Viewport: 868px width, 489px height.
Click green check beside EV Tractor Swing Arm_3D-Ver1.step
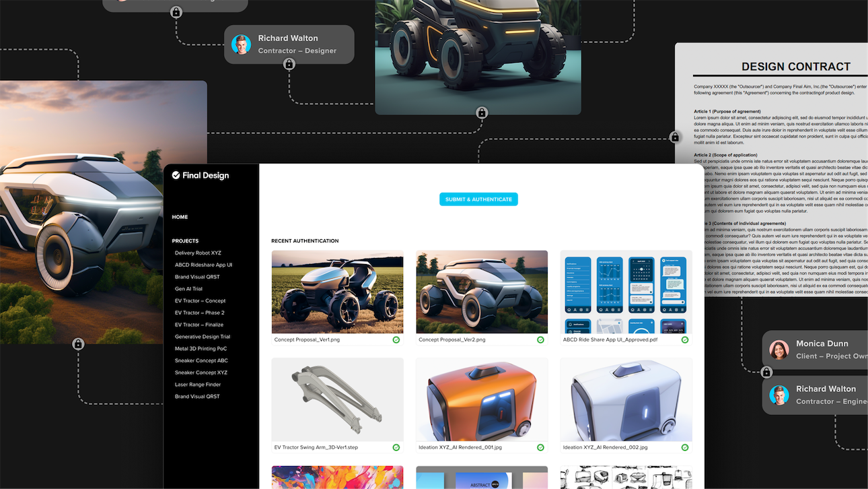(396, 447)
